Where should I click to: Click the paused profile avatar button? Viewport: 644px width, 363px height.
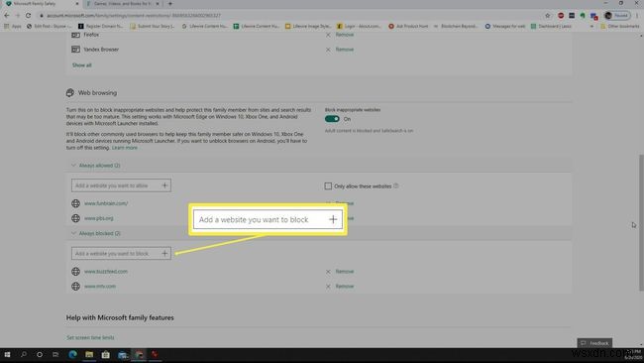(617, 16)
